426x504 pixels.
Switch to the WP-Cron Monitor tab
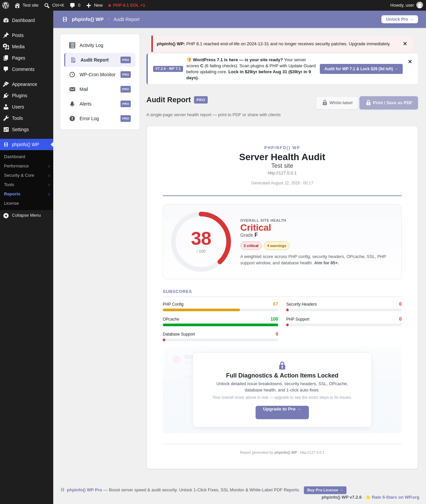click(100, 75)
